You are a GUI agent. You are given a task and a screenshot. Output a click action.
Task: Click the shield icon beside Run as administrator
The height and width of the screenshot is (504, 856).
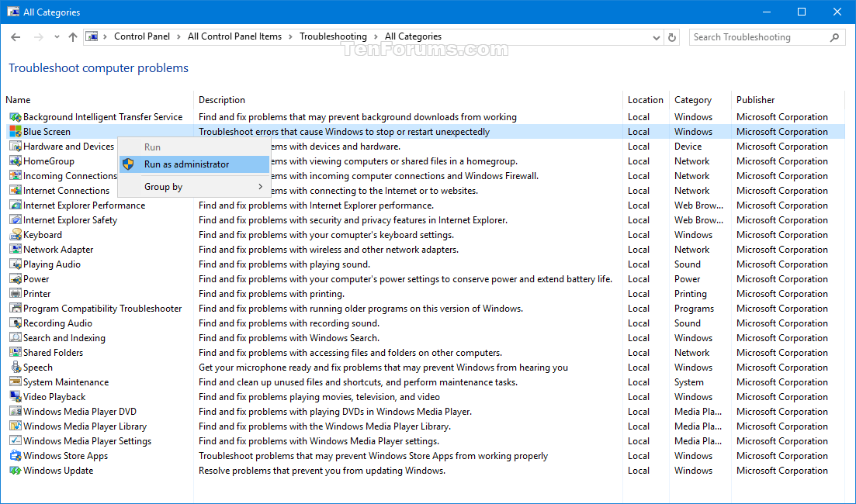click(x=128, y=164)
